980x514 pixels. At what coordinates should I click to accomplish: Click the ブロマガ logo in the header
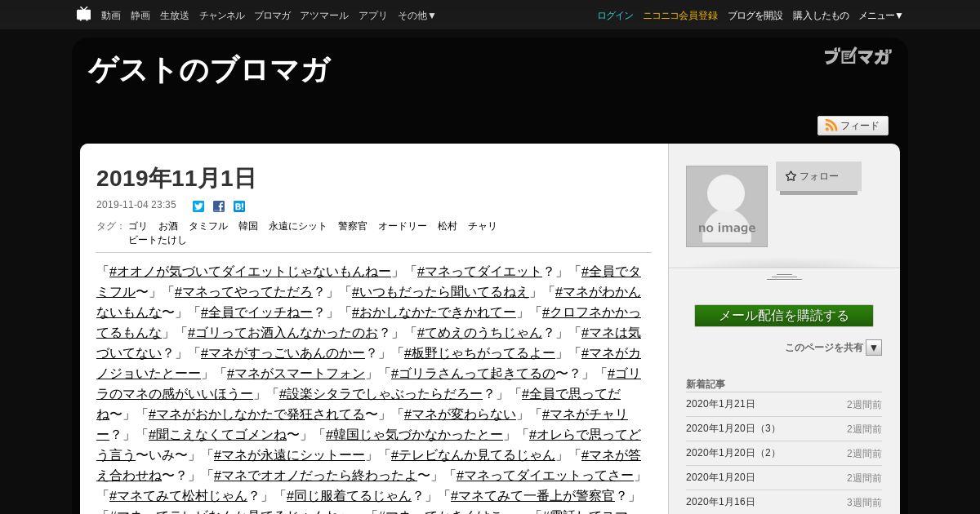click(x=857, y=56)
